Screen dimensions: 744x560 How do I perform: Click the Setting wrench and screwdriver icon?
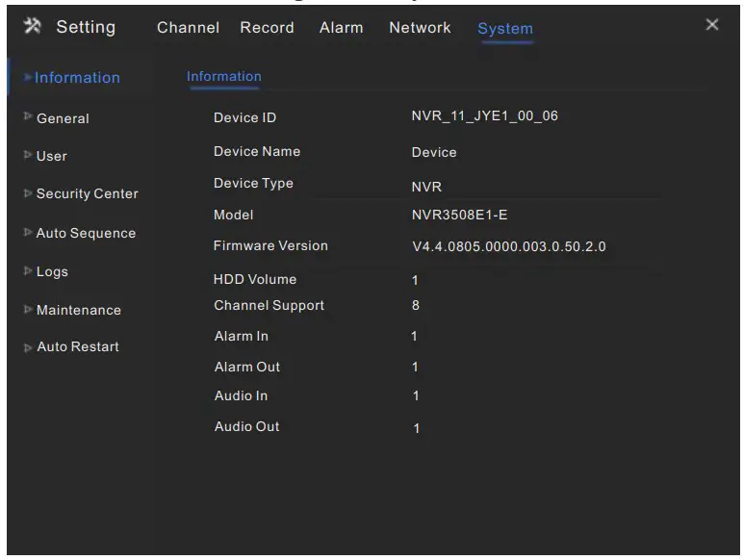[x=32, y=26]
